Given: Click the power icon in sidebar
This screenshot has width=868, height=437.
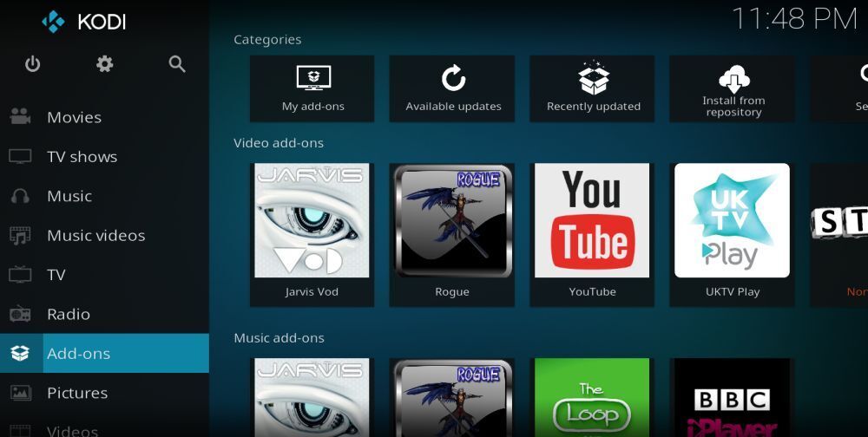Looking at the screenshot, I should tap(33, 64).
